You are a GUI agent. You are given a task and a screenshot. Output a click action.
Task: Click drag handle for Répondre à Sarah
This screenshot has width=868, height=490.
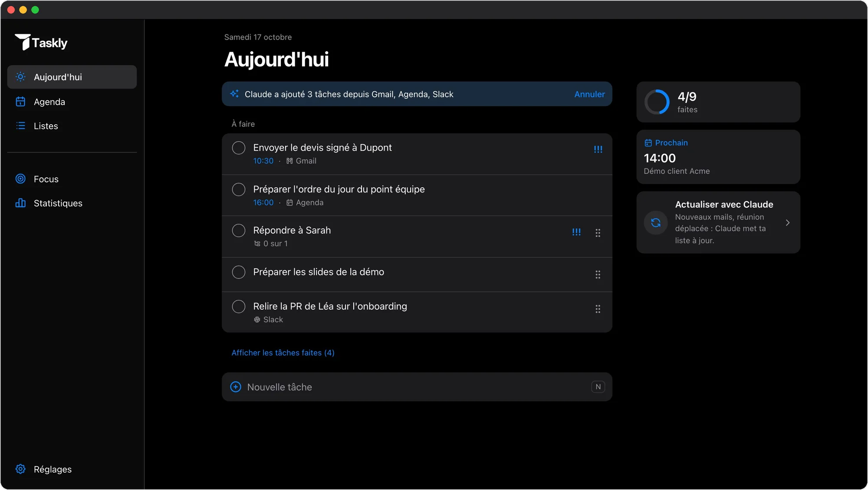coord(598,233)
